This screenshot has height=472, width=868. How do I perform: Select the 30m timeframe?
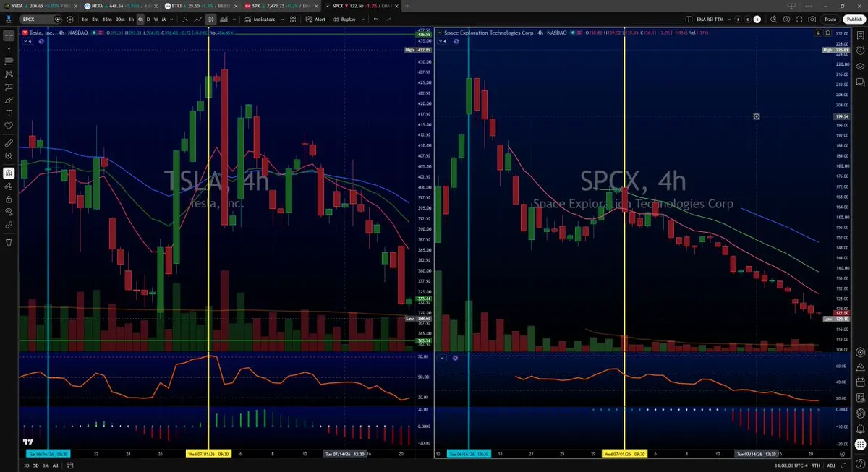[120, 19]
